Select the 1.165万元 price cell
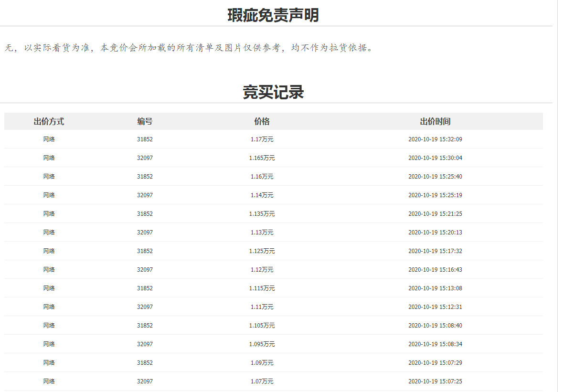Image resolution: width=563 pixels, height=392 pixels. 262,158
